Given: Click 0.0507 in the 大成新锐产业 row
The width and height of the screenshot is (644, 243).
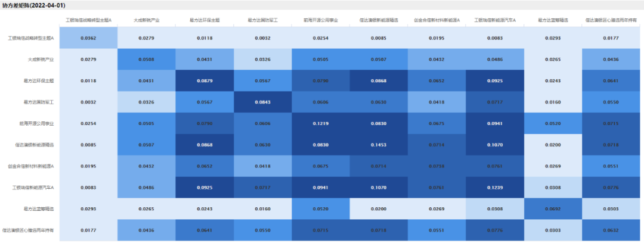Looking at the screenshot, I should point(379,59).
